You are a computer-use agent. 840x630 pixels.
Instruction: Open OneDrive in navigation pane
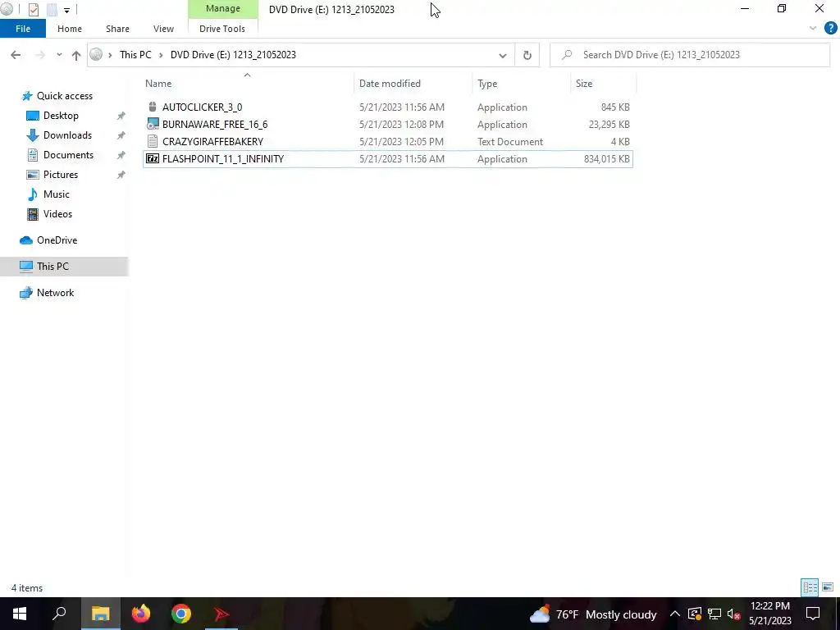click(x=57, y=240)
